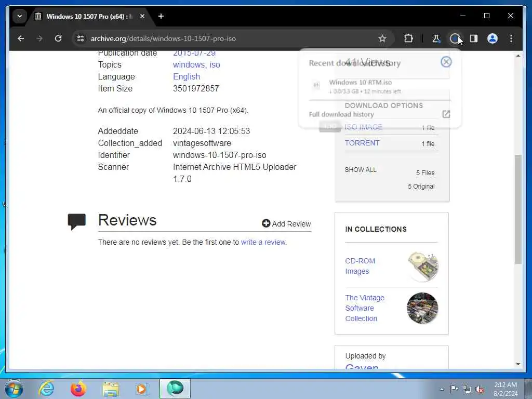The image size is (532, 399).
Task: Go back to previous page
Action: click(x=21, y=38)
